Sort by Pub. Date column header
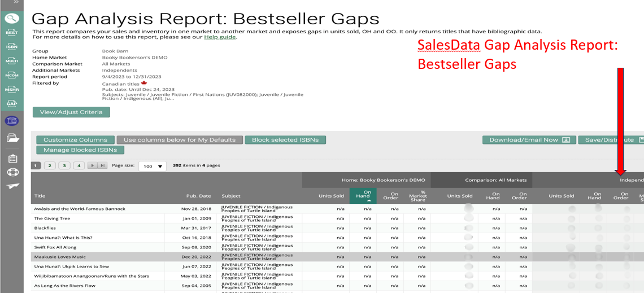 tap(199, 196)
